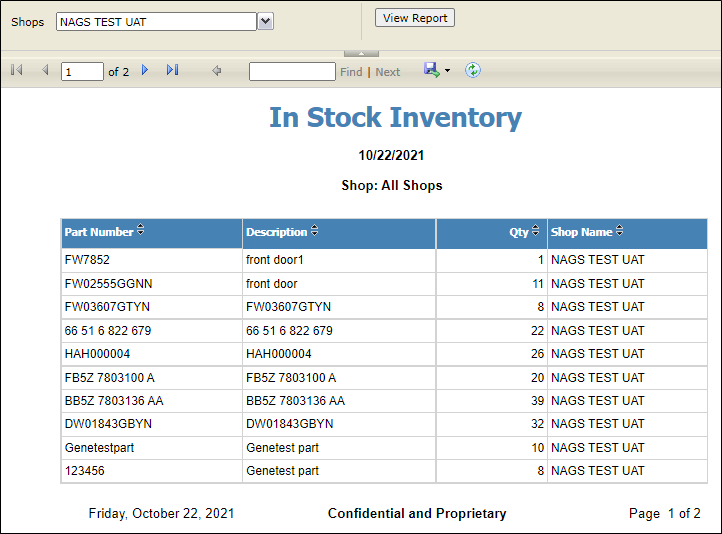Click the Next search link
722x534 pixels.
click(388, 72)
